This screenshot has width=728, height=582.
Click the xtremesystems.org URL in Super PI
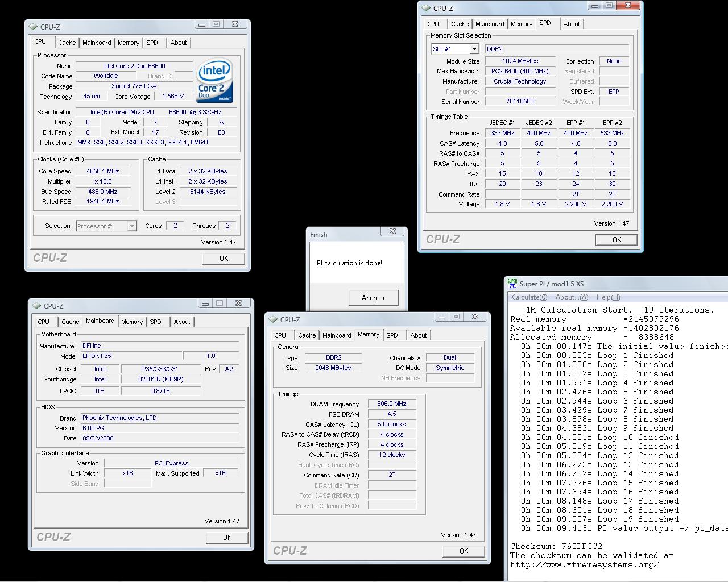pyautogui.click(x=584, y=564)
